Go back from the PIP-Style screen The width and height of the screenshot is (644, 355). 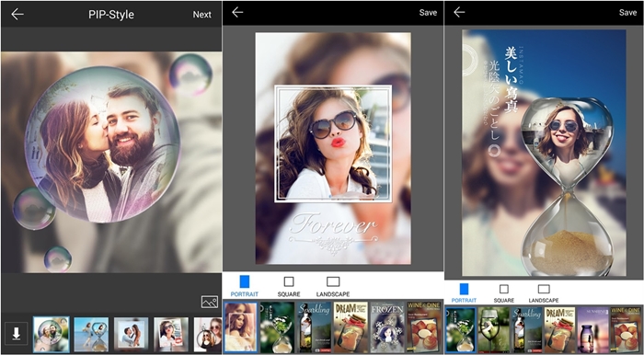click(17, 15)
